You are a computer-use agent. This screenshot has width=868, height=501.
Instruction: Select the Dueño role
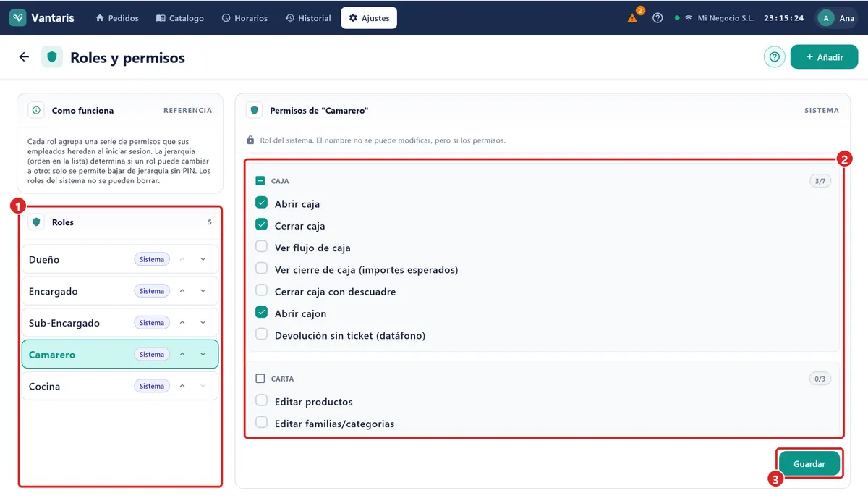pos(120,259)
